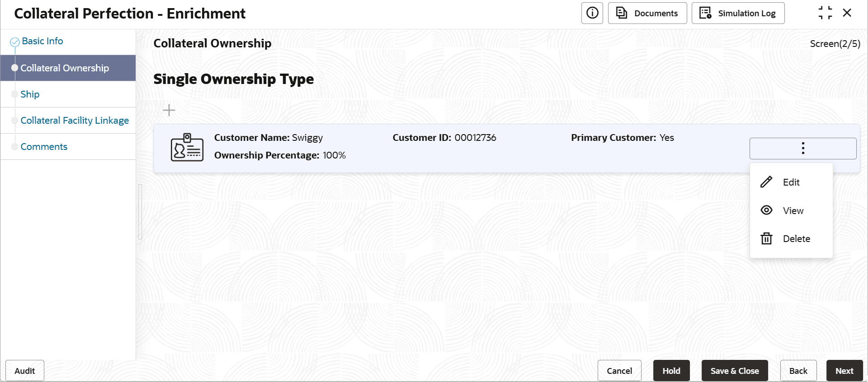Return to the Basic Info step
This screenshot has height=382, width=868.
tap(42, 41)
